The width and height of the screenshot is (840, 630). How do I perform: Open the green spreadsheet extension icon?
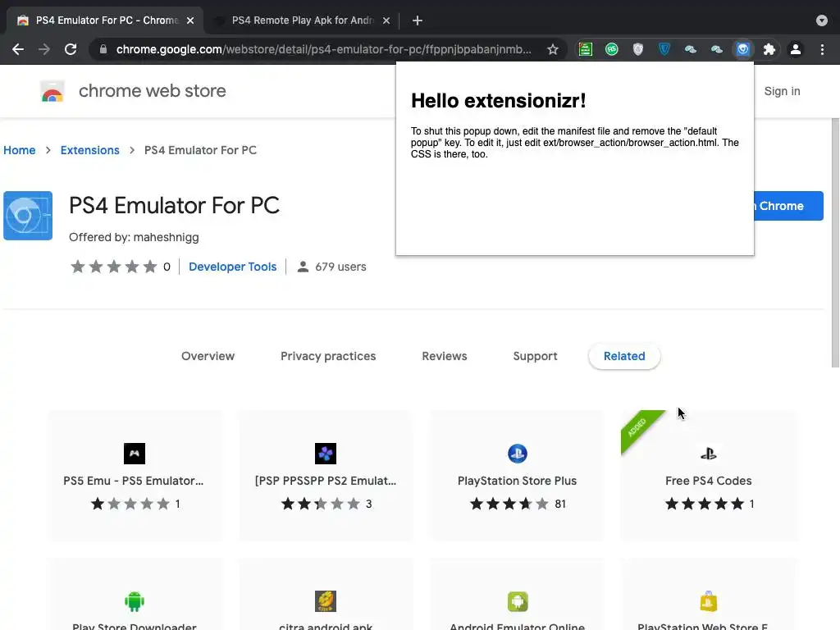tap(586, 49)
